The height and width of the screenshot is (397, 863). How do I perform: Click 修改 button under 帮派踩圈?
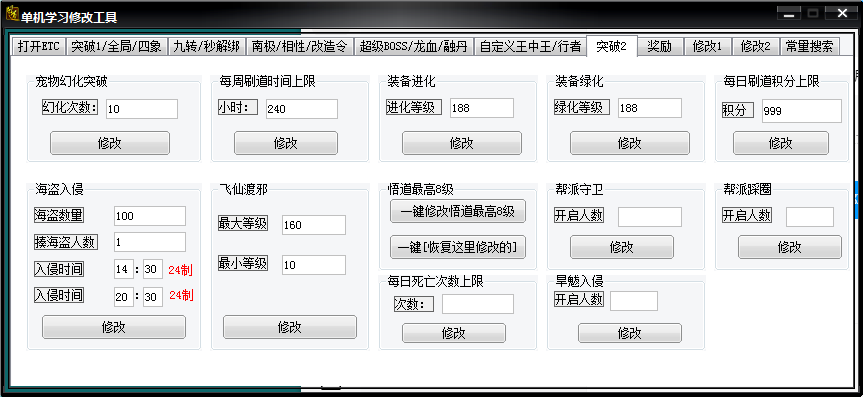[789, 247]
